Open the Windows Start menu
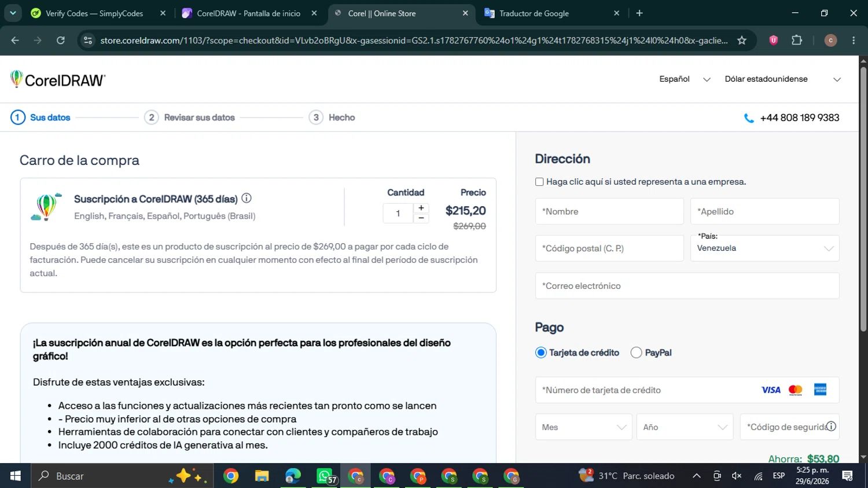Image resolution: width=868 pixels, height=488 pixels. tap(16, 476)
